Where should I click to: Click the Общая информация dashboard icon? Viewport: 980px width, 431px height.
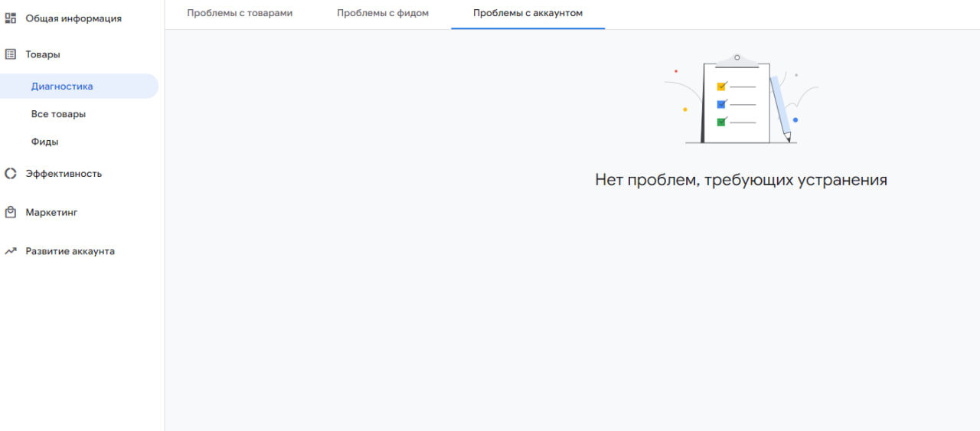[x=11, y=18]
